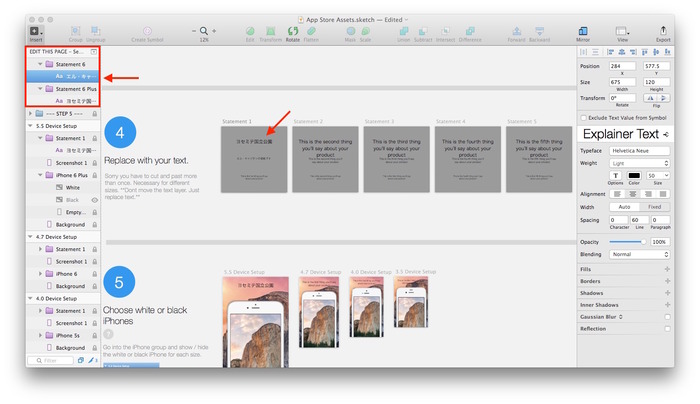The height and width of the screenshot is (404, 700).
Task: Click the Flatten icon
Action: point(311,31)
